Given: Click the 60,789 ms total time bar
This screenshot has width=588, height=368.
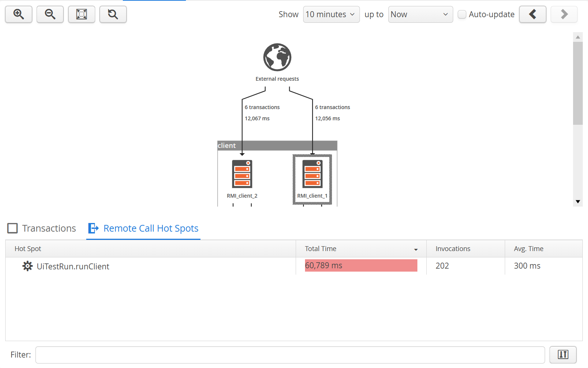Looking at the screenshot, I should 361,266.
